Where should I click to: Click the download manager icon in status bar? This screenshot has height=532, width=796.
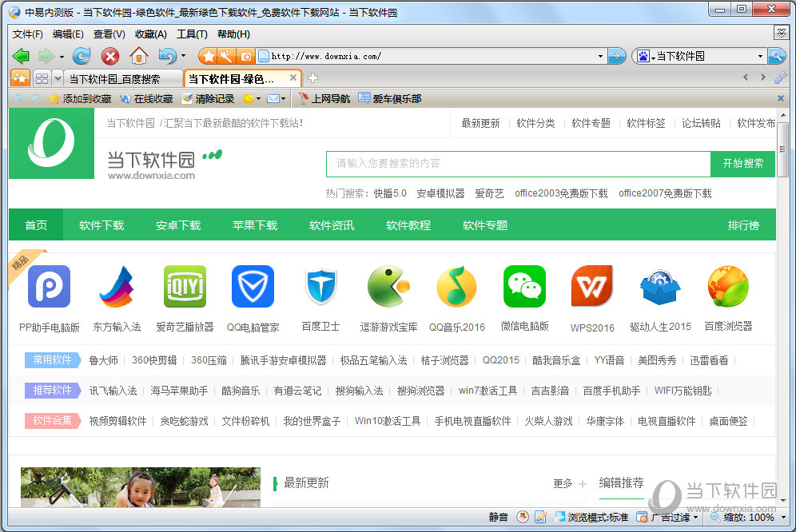pyautogui.click(x=522, y=517)
